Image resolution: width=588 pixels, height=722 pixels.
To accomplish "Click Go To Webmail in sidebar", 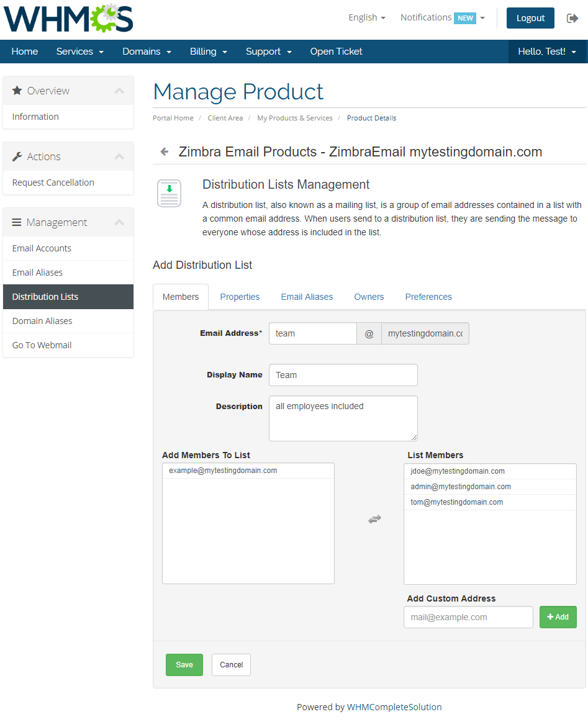I will point(68,345).
